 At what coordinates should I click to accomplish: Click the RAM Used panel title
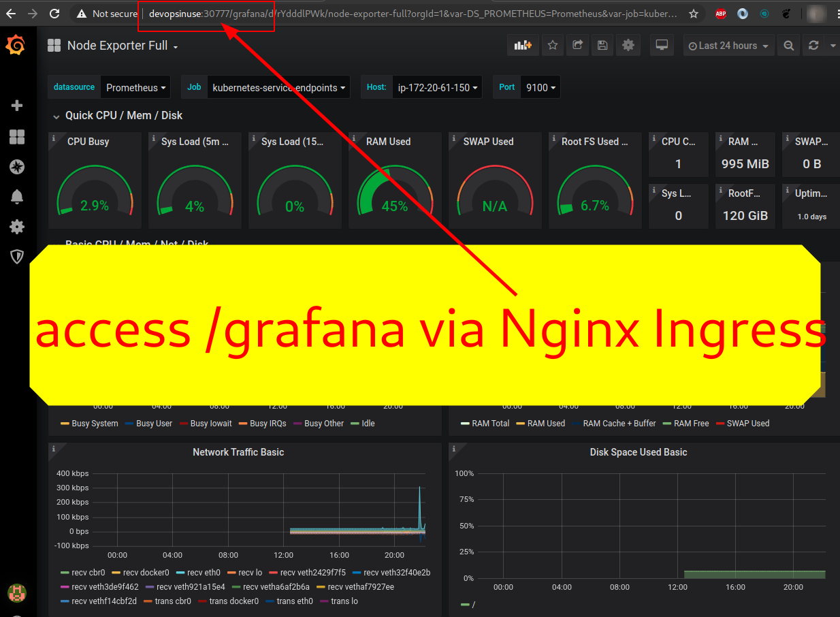389,142
